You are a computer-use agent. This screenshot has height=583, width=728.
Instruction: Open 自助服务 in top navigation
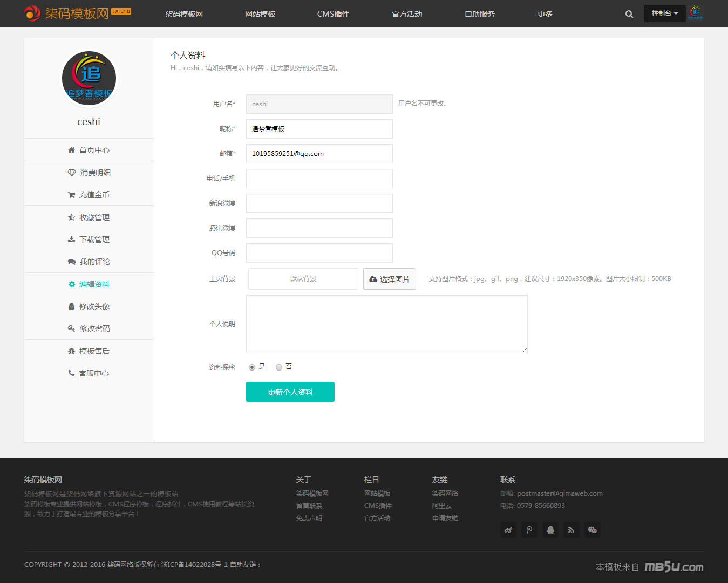click(x=479, y=14)
